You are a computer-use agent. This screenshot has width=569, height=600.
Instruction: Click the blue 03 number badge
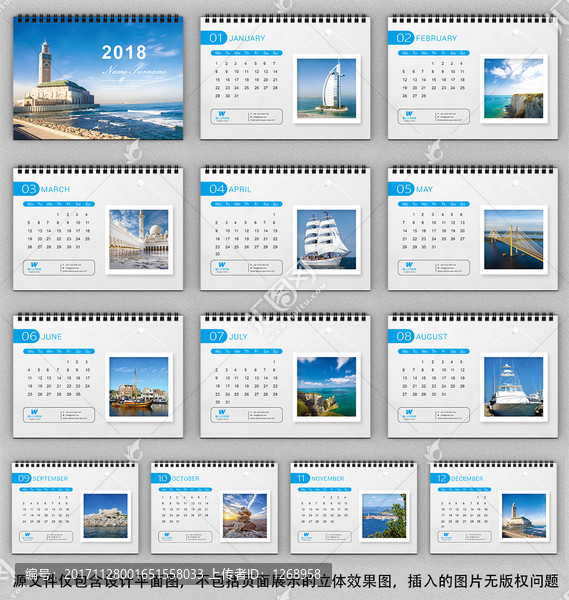click(x=26, y=189)
